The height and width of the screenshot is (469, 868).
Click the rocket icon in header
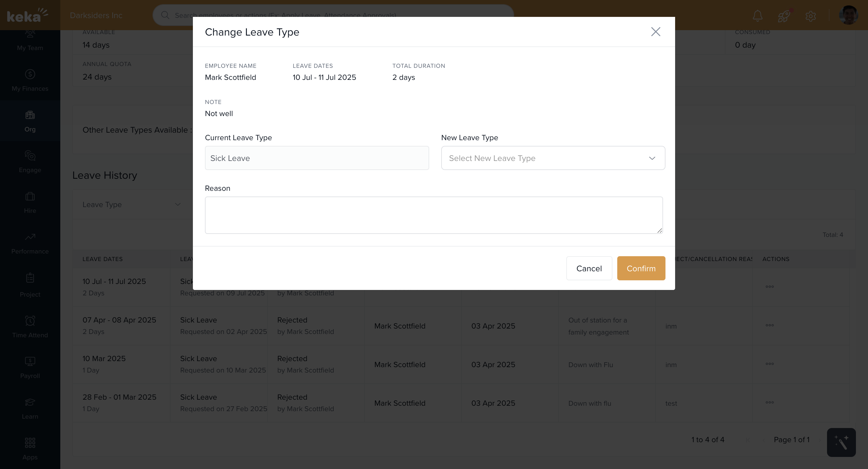pos(784,15)
